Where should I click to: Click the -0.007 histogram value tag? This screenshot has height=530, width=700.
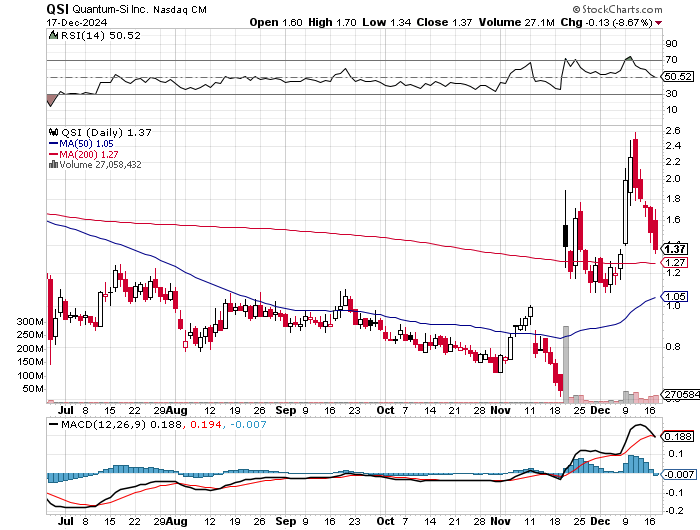679,474
